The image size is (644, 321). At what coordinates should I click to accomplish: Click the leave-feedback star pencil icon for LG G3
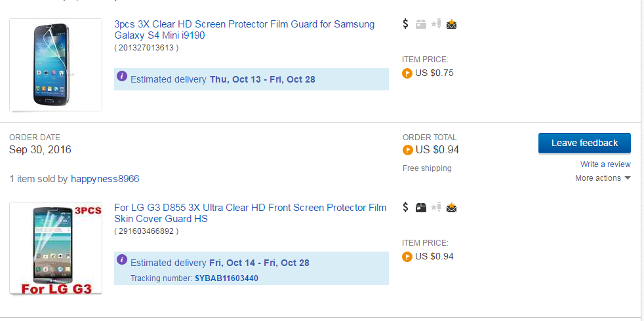pos(436,208)
